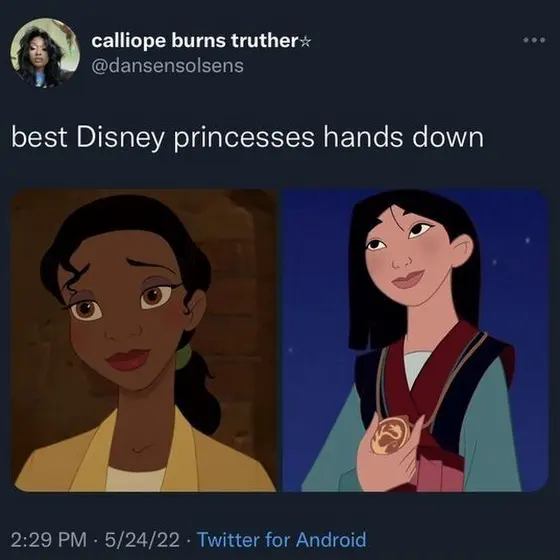This screenshot has width=560, height=560.
Task: Open the 2:29 PM timestamp
Action: click(x=49, y=540)
